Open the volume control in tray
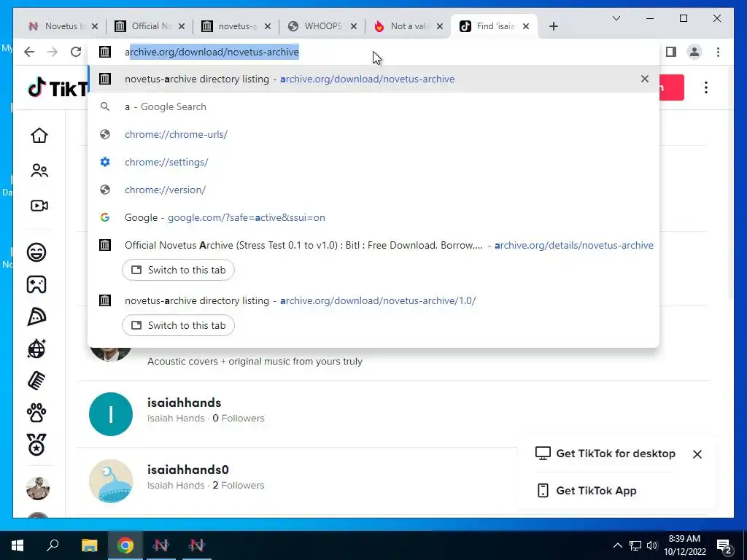 click(652, 545)
